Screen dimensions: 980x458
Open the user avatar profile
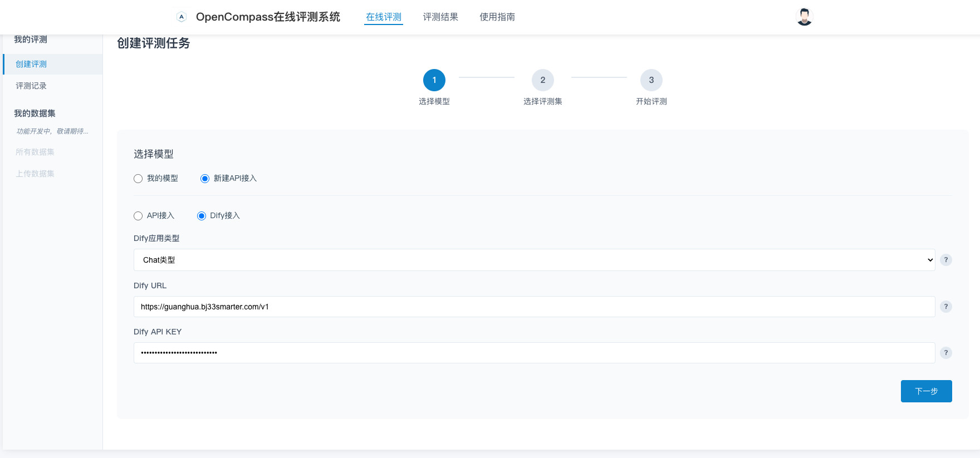tap(804, 17)
